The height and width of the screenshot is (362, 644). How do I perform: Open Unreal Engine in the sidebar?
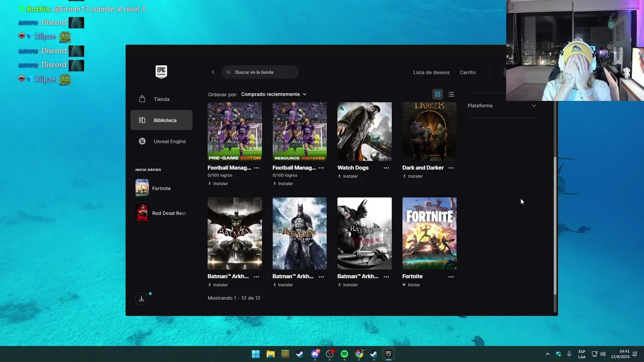point(161,141)
